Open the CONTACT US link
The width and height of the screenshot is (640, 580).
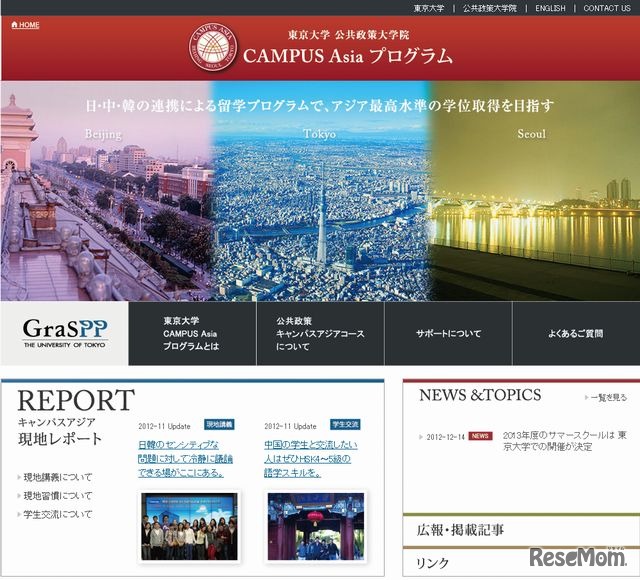point(607,8)
